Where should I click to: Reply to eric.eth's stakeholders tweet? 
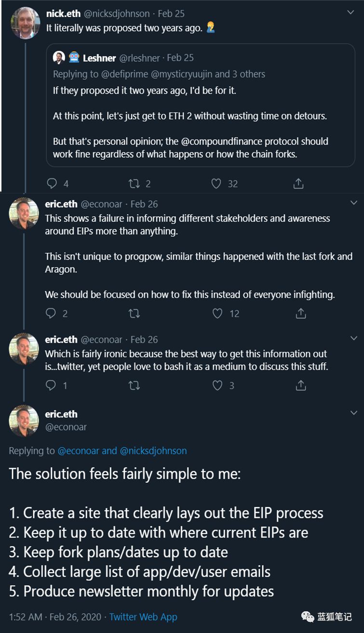51,314
